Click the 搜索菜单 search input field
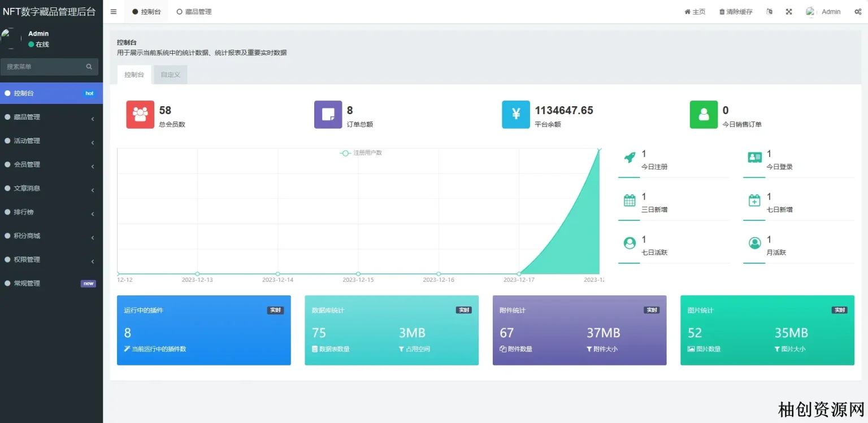Image resolution: width=868 pixels, height=423 pixels. 44,67
